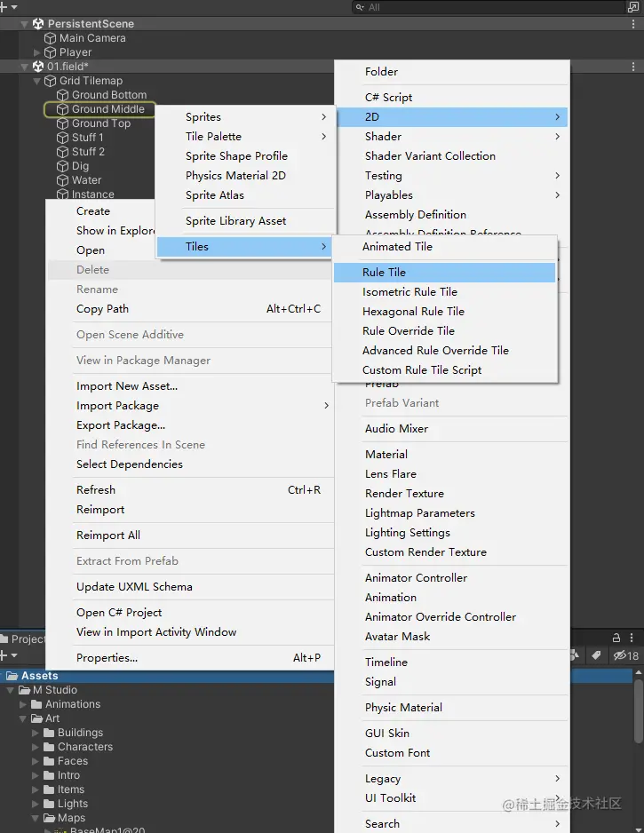Click the Project panel lock icon
Screen dimensions: 644x833
click(616, 638)
